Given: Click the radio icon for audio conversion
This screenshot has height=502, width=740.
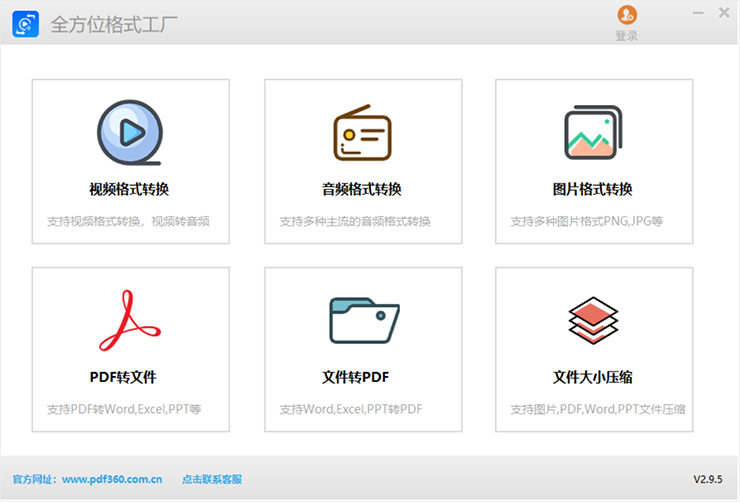Looking at the screenshot, I should tap(362, 133).
